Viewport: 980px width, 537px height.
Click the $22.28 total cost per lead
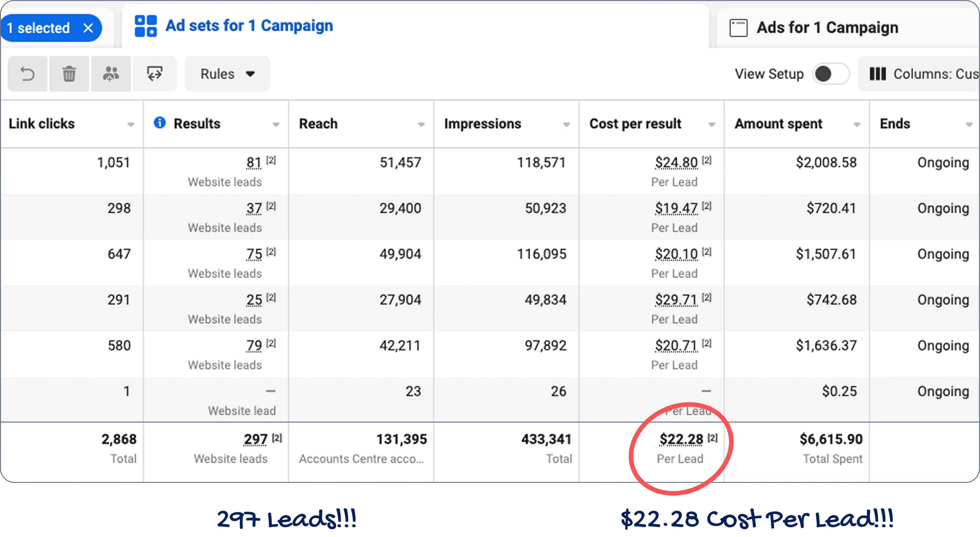tap(681, 439)
